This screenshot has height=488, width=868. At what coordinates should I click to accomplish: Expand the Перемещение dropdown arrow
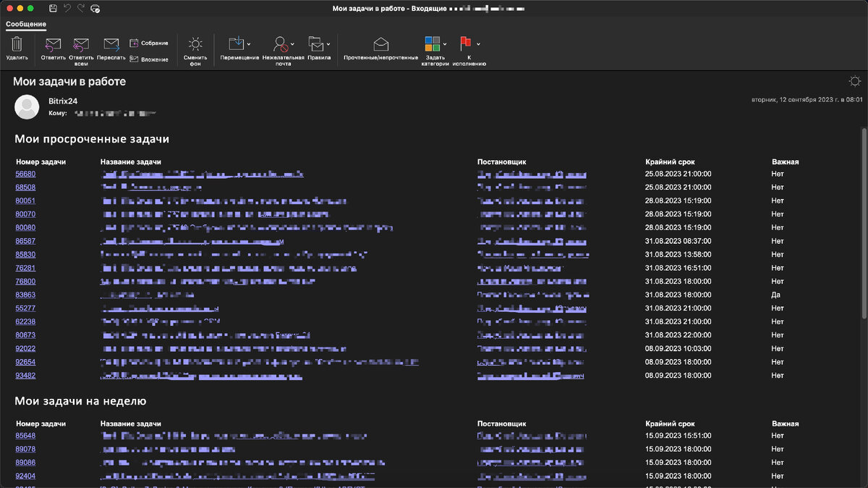tap(249, 44)
